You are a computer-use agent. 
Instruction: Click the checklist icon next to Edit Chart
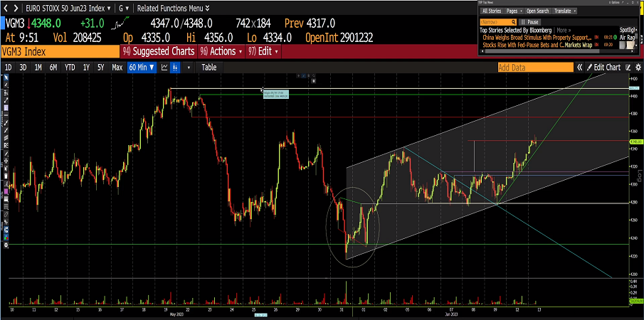click(x=628, y=68)
